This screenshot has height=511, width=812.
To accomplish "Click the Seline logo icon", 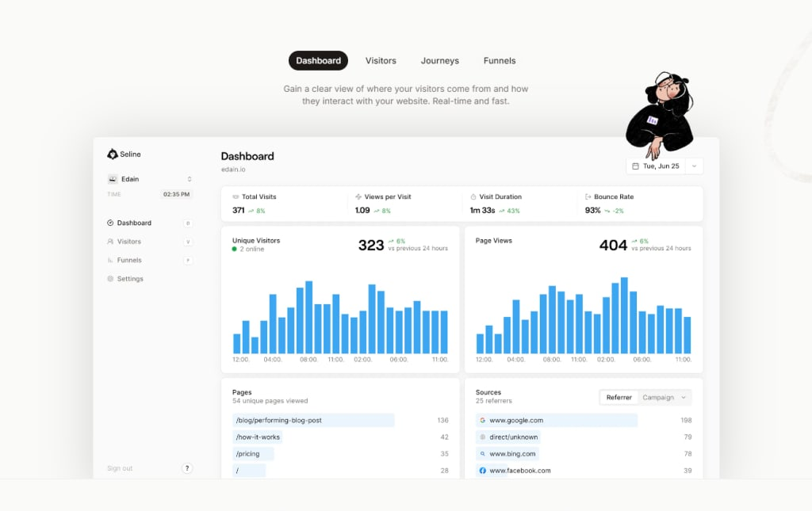I will [113, 154].
